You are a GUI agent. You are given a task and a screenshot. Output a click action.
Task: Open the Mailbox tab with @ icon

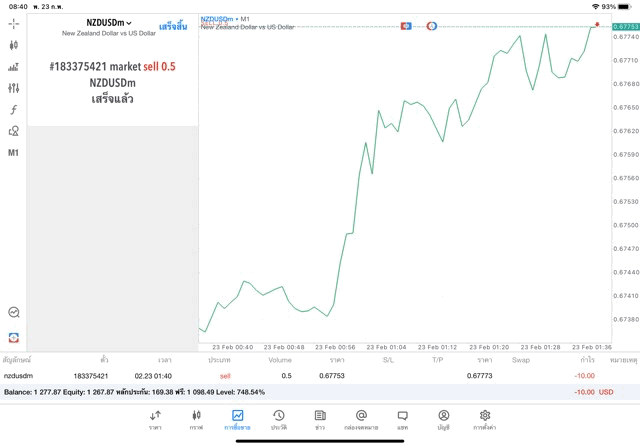click(x=361, y=420)
